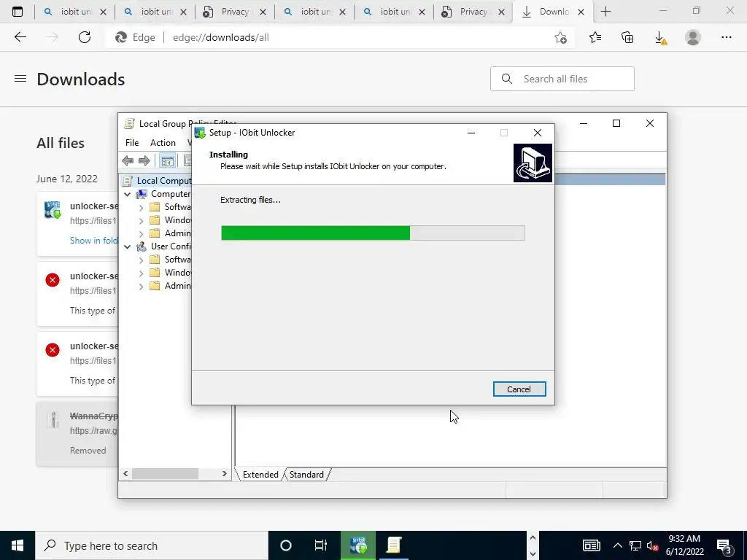Go back in Edge browser
The width and height of the screenshot is (747, 560).
pyautogui.click(x=20, y=37)
